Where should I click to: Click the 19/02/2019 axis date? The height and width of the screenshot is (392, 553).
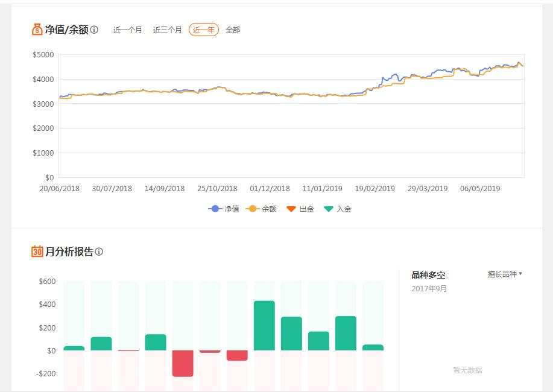pyautogui.click(x=375, y=188)
